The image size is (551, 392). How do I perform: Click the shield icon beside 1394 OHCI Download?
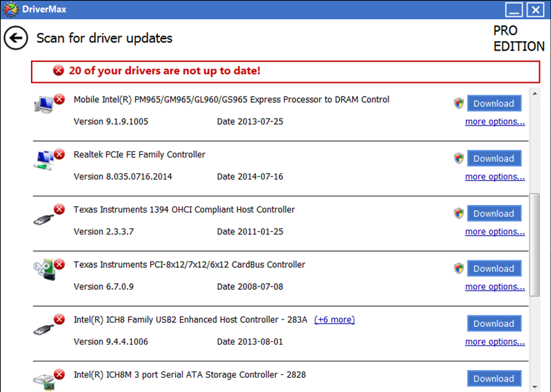(x=458, y=213)
